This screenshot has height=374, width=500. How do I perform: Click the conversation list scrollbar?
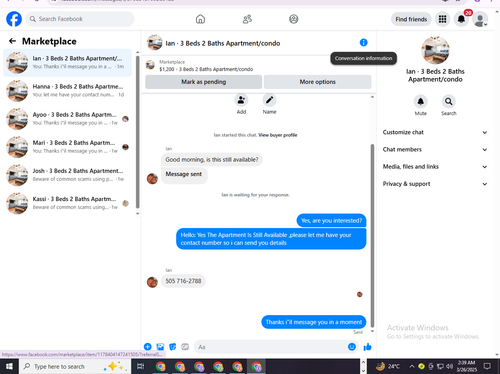tap(137, 132)
